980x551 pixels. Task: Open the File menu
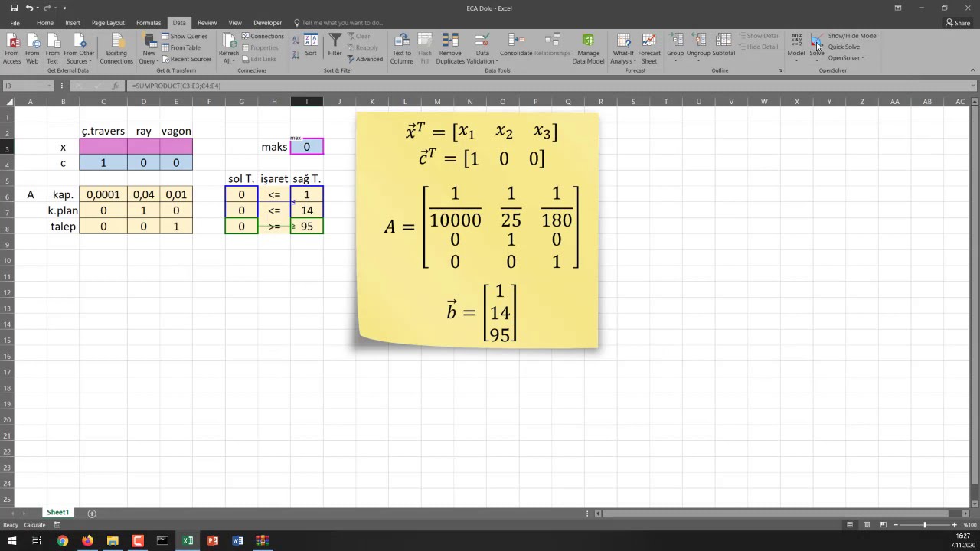15,23
